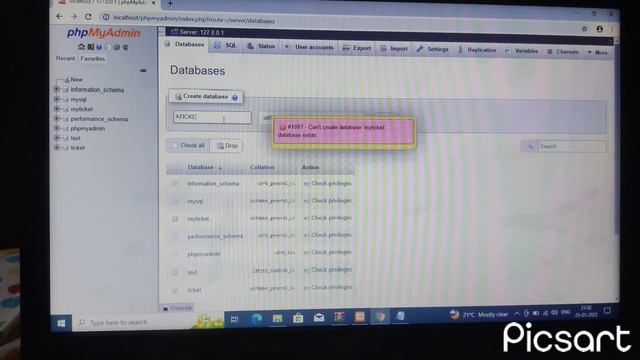Screen dimensions: 640x360
Task: Select checkbox for test database row
Action: (x=175, y=272)
